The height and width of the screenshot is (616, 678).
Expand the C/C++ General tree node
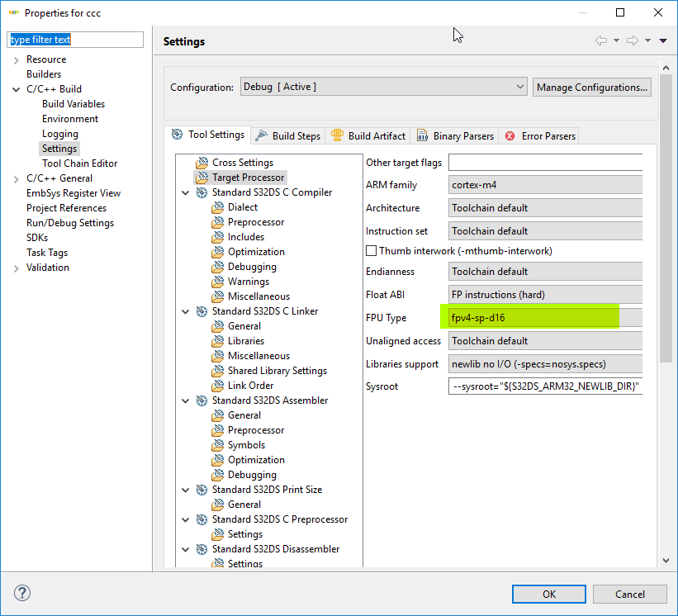point(17,179)
